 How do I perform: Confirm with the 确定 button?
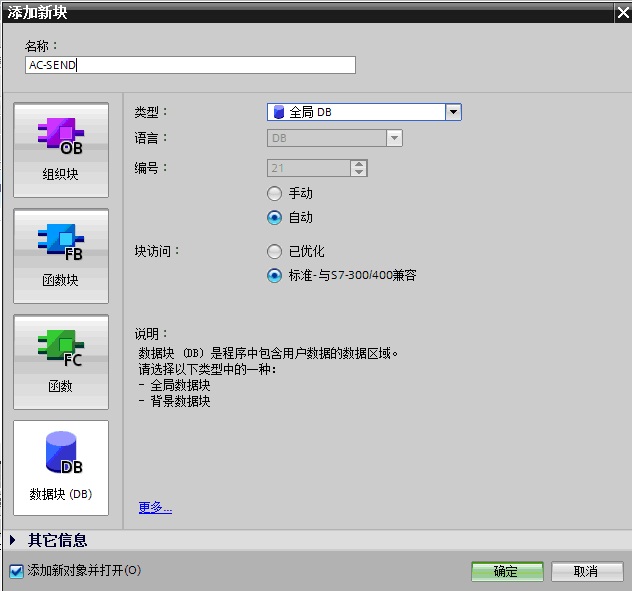(x=507, y=571)
